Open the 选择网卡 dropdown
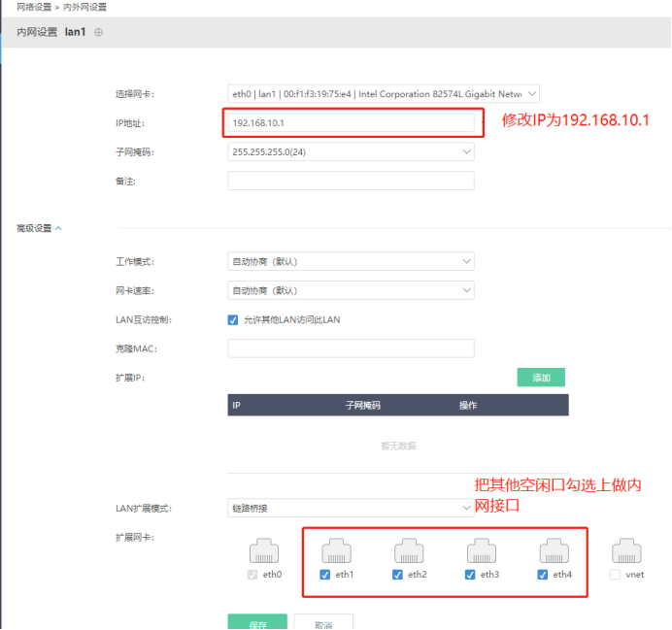This screenshot has width=672, height=630. pyautogui.click(x=383, y=94)
